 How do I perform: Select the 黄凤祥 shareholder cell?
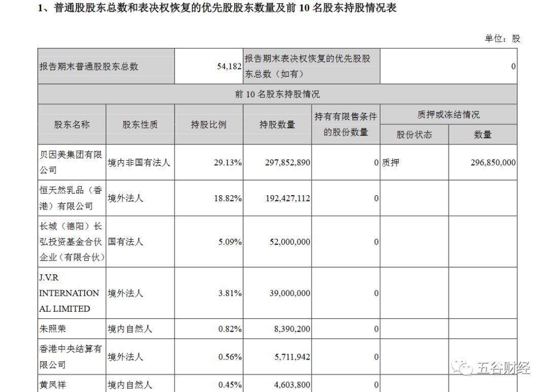[72, 383]
